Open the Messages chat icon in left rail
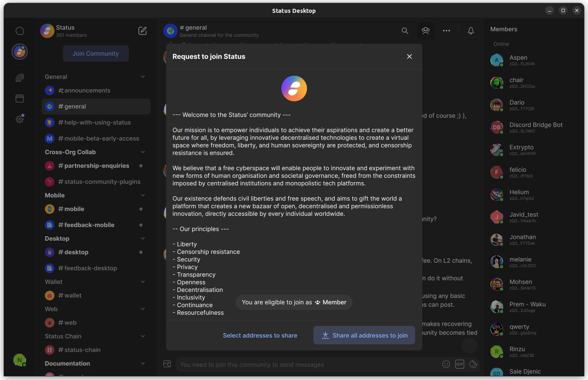The image size is (588, 380). click(x=20, y=31)
